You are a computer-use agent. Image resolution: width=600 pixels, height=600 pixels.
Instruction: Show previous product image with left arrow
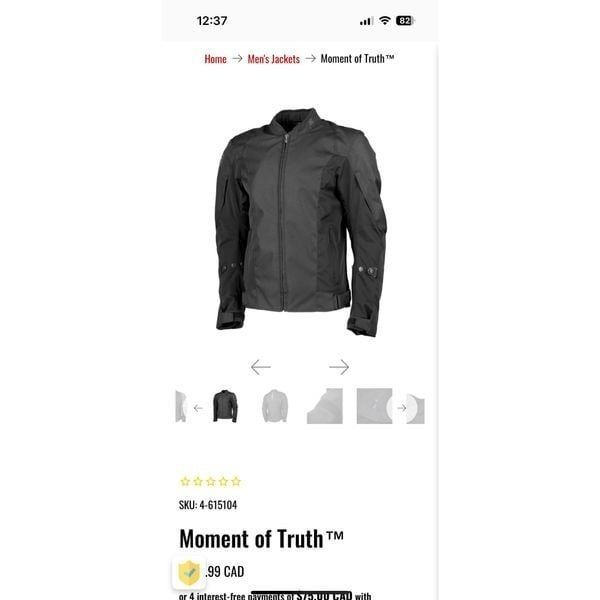click(x=261, y=367)
